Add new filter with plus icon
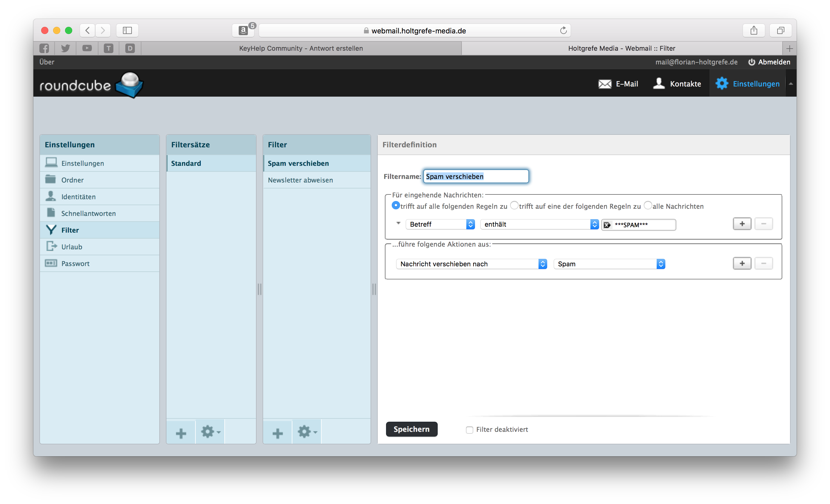 point(277,433)
